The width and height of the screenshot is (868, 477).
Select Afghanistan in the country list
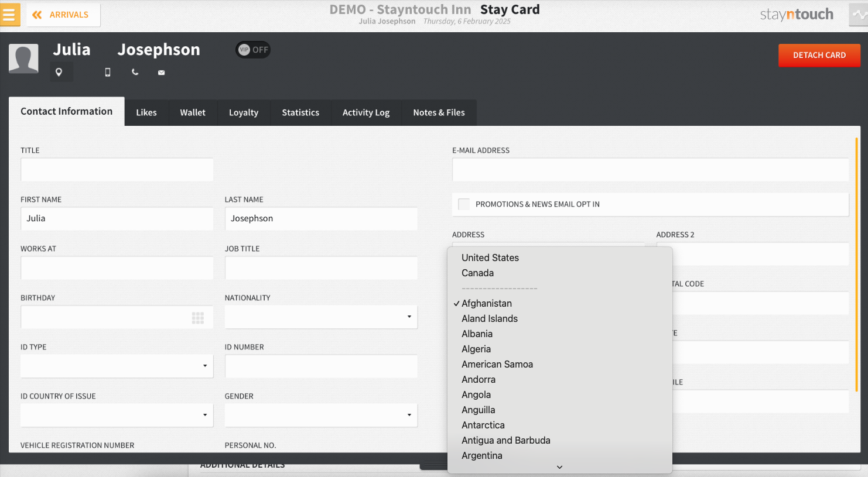[560, 303]
